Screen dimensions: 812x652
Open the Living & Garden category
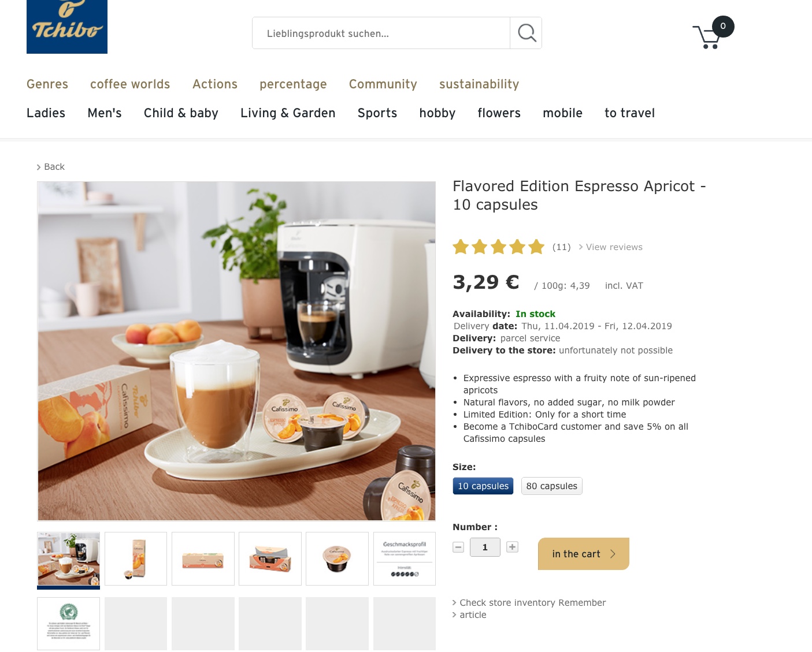[x=288, y=113]
